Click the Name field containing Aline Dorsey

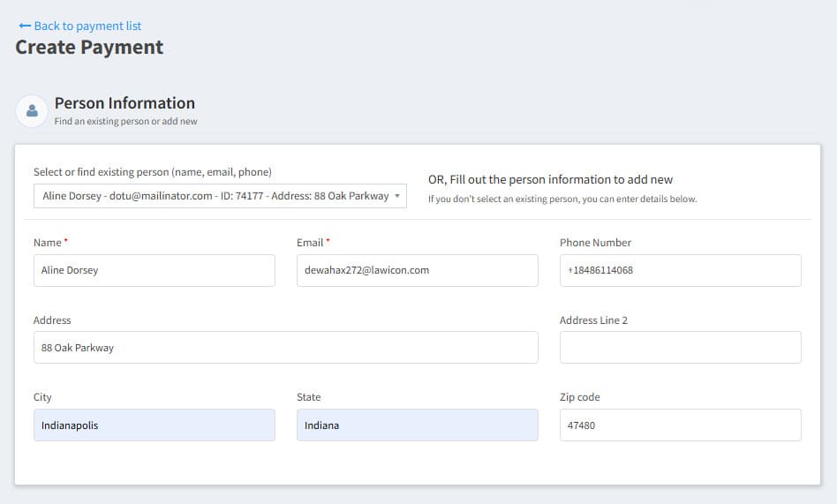[x=155, y=270]
